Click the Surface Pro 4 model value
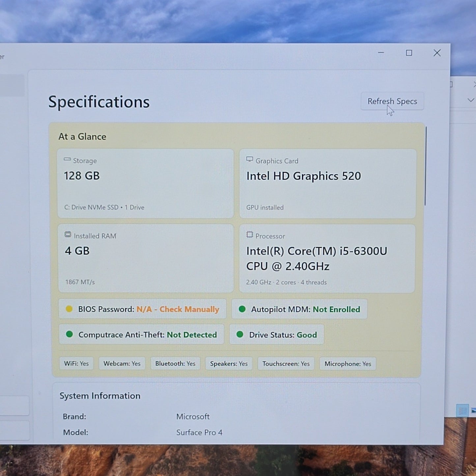Viewport: 476px width, 476px height. 199,432
